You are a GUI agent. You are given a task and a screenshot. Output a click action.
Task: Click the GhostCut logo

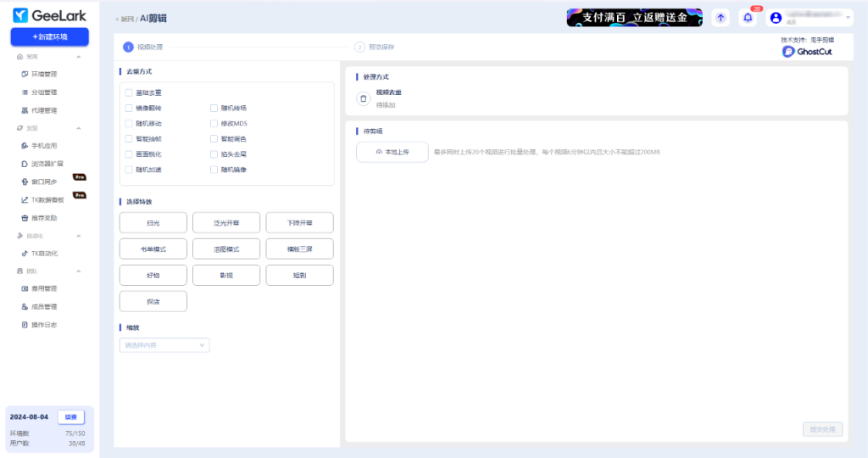click(x=807, y=52)
